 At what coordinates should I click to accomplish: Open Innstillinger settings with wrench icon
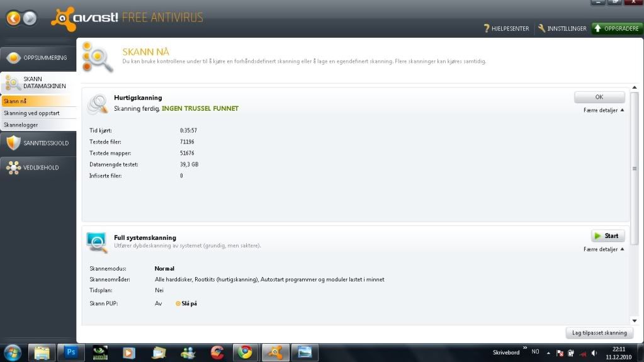[x=562, y=28]
